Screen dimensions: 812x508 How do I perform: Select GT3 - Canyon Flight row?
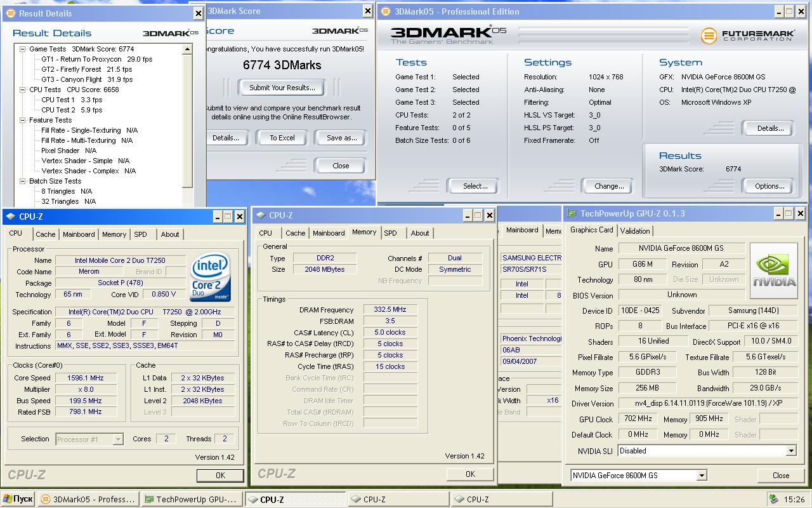(x=87, y=79)
